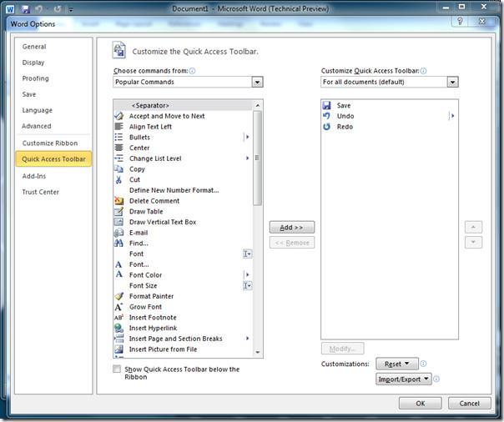
Task: Click the E-mail command icon
Action: pyautogui.click(x=119, y=233)
